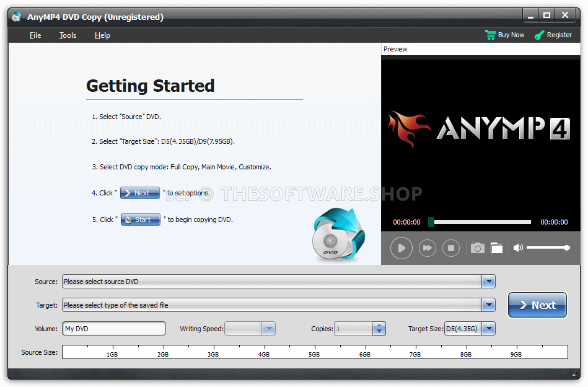
Task: Open the snapshot folder icon
Action: click(x=496, y=247)
